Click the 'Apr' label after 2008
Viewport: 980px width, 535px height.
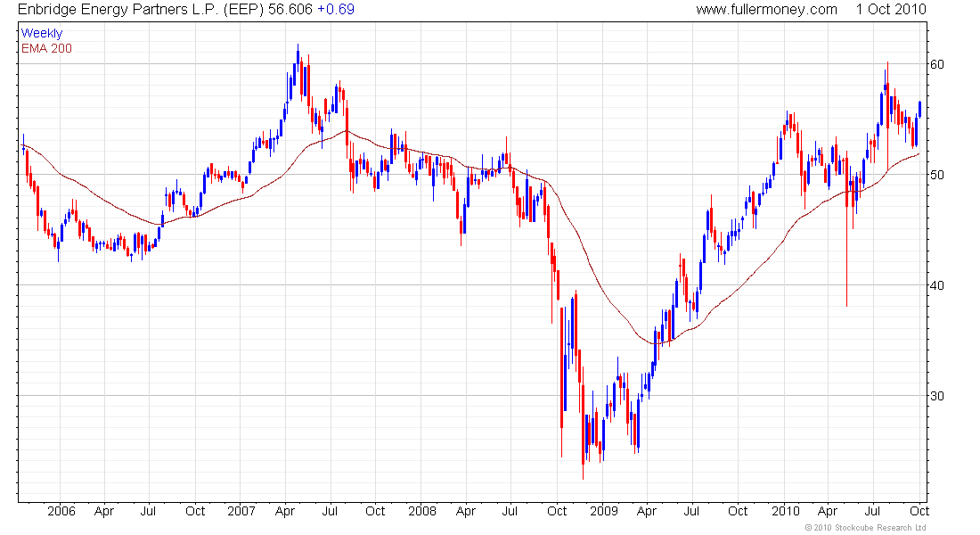(x=466, y=511)
